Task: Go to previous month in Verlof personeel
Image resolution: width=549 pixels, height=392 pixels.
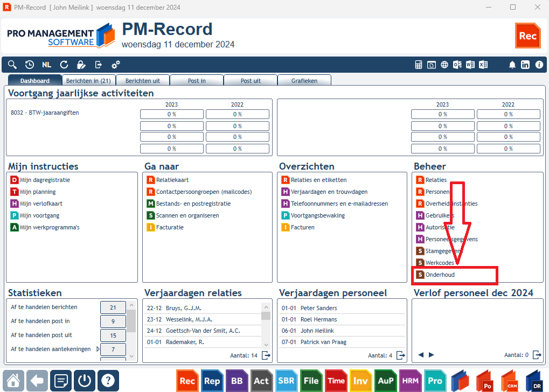Action: [x=421, y=355]
